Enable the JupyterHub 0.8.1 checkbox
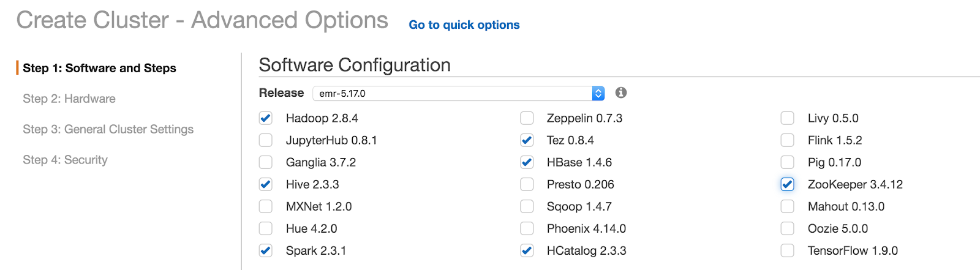Viewport: 980px width, 270px height. (266, 140)
